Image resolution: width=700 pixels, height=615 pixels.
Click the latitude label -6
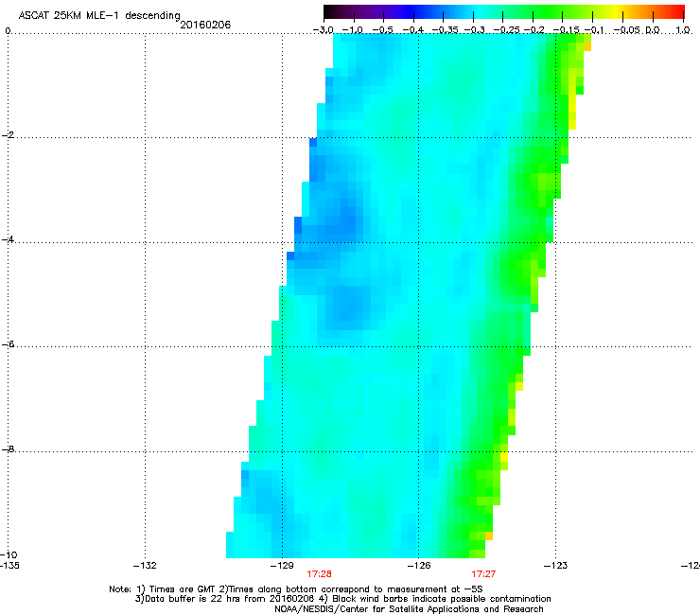pos(8,344)
